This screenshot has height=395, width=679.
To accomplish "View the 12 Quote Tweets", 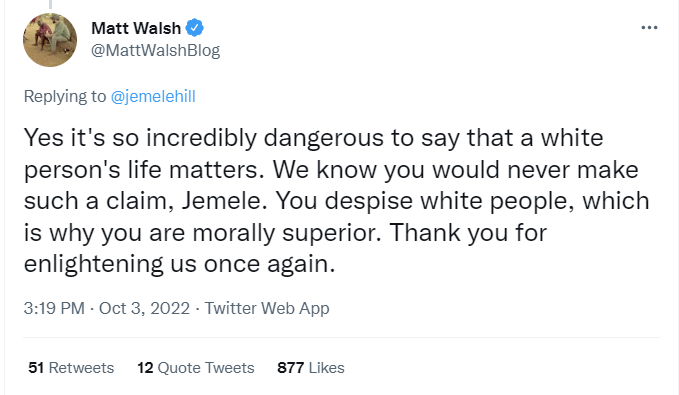I will coord(196,368).
